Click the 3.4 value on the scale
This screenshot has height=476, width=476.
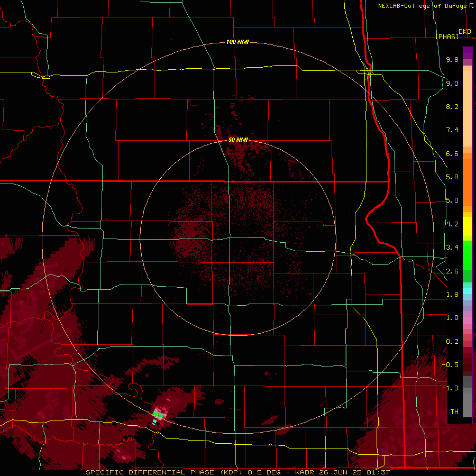click(x=452, y=248)
